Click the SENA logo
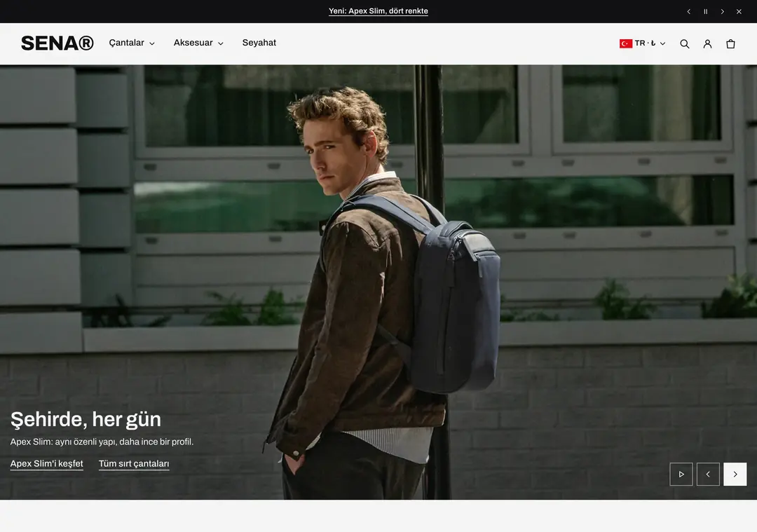 57,43
